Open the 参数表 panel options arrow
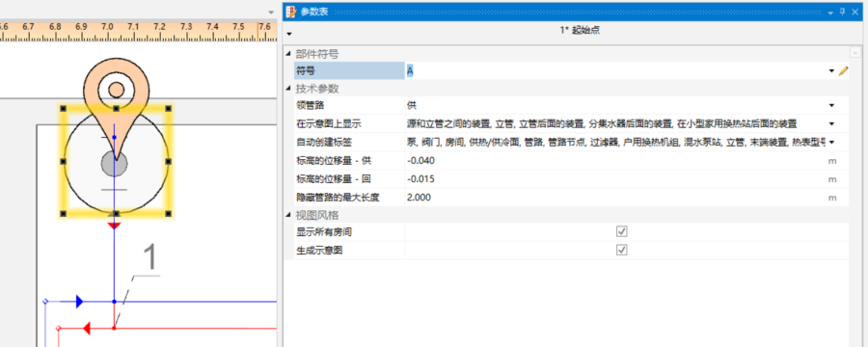The height and width of the screenshot is (347, 868). pos(830,13)
